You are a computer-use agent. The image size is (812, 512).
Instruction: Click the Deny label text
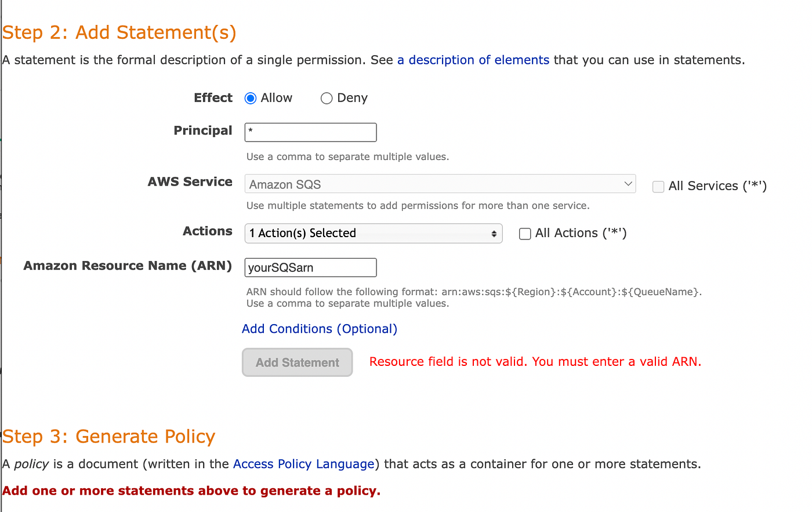[353, 98]
